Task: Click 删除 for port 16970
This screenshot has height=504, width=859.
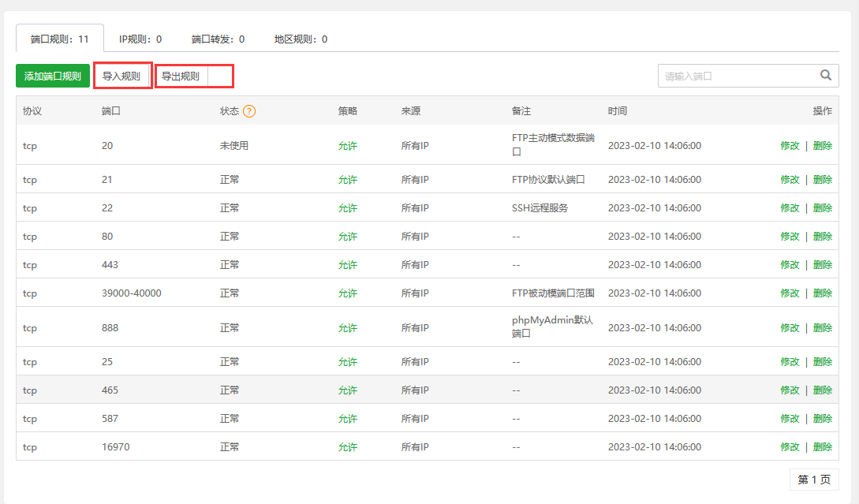Action: tap(823, 446)
